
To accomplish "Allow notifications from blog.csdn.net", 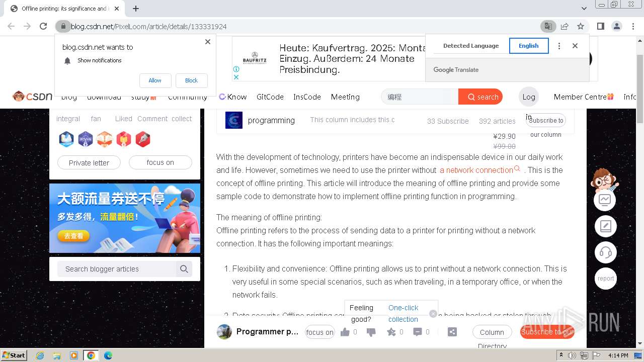I will click(x=155, y=80).
